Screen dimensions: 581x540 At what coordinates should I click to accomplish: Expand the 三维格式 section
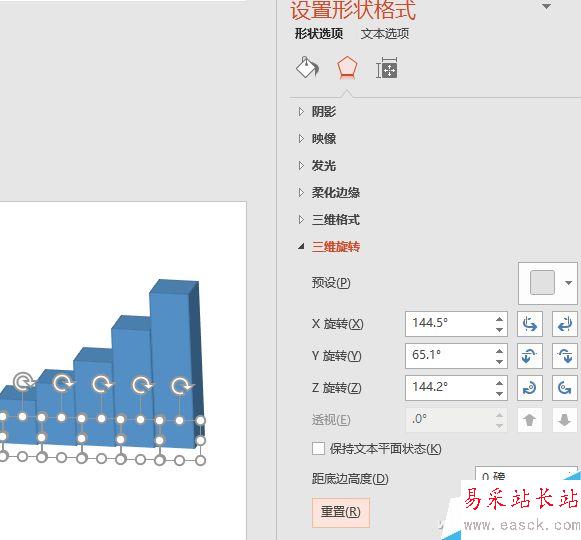point(301,220)
